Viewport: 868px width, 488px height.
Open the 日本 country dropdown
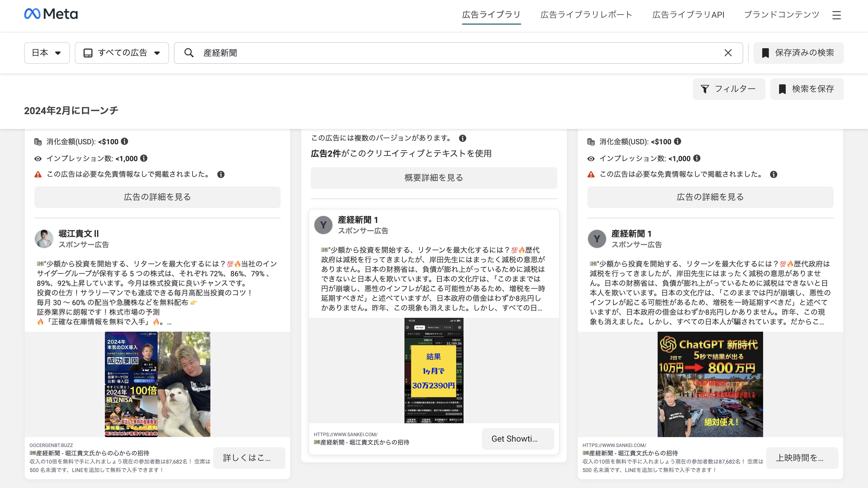point(47,53)
